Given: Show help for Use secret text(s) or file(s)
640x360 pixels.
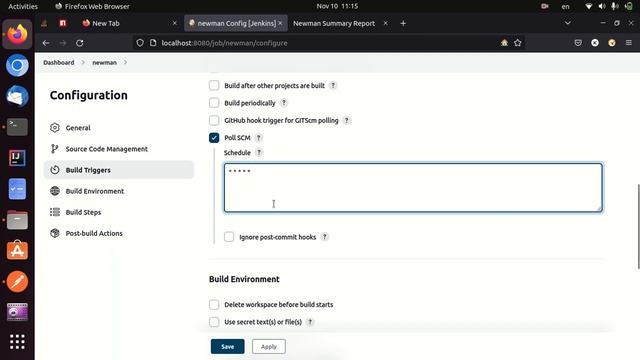Looking at the screenshot, I should (x=310, y=322).
